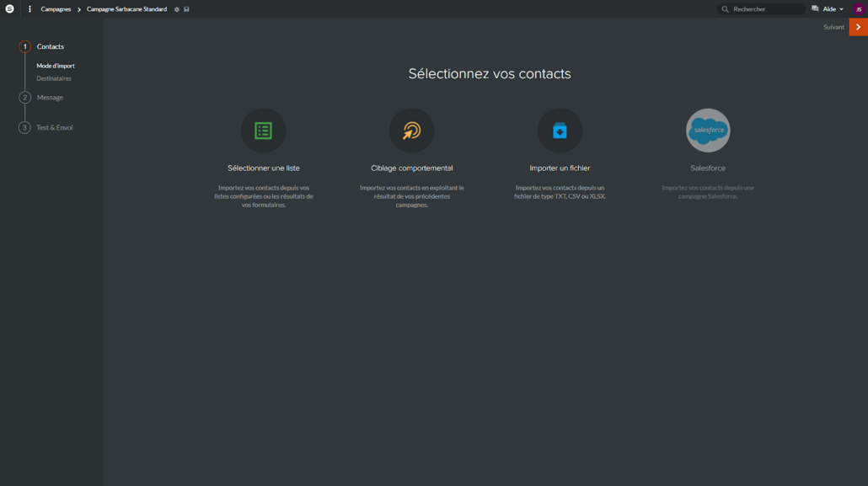Open the JS user avatar
868x486 pixels.
tap(859, 9)
